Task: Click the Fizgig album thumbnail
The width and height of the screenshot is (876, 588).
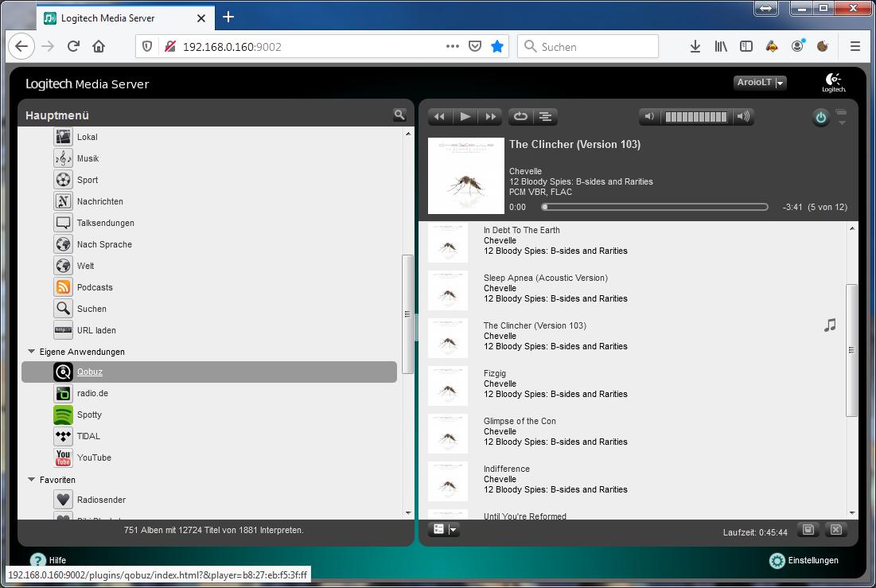Action: click(x=447, y=386)
